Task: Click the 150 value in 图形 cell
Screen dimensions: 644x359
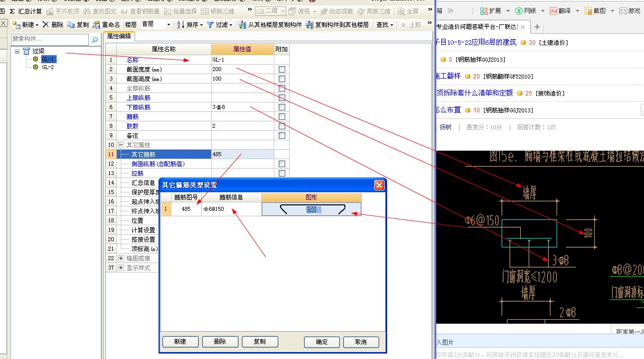Action: point(311,209)
